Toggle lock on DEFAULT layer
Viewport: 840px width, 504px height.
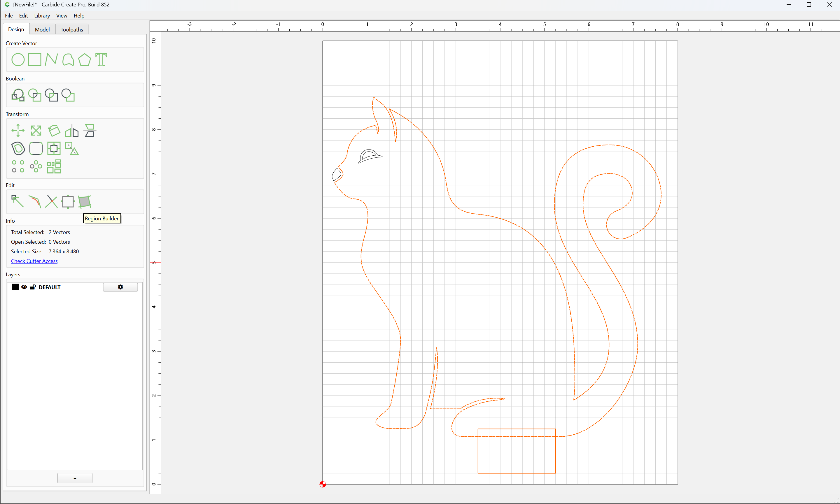pos(33,287)
